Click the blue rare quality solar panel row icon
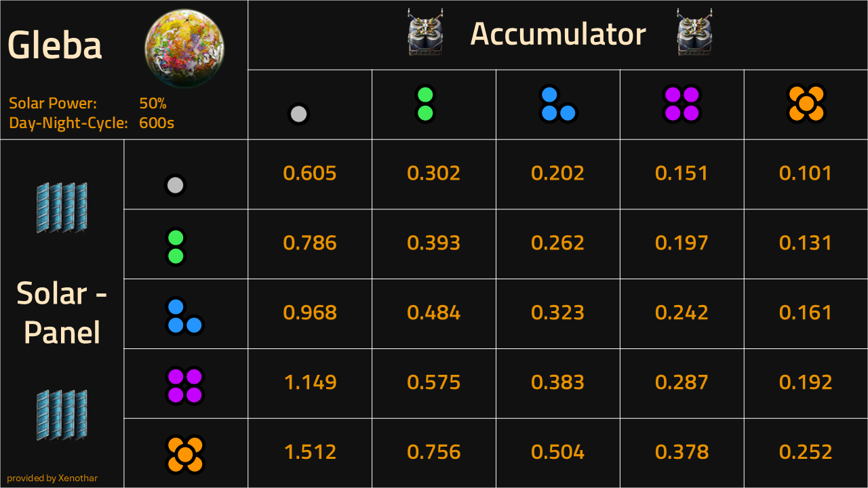 (x=185, y=316)
